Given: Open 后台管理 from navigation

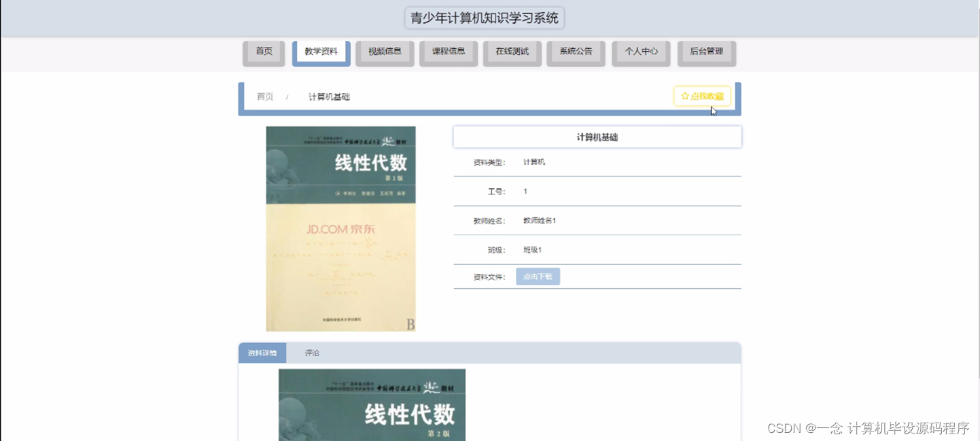Looking at the screenshot, I should tap(706, 52).
